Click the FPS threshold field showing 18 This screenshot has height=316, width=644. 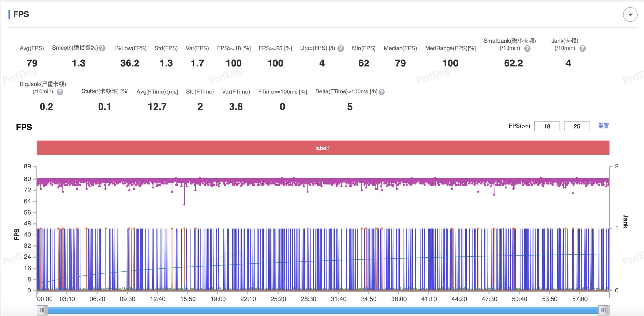(547, 126)
